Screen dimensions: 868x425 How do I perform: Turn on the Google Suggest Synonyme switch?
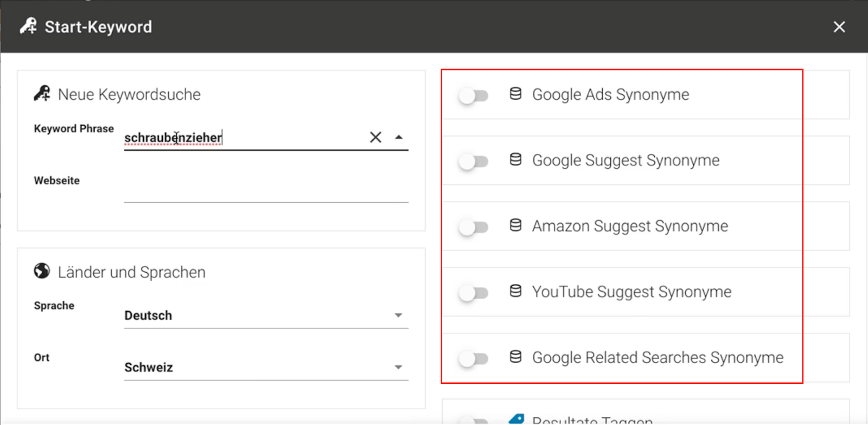coord(474,162)
